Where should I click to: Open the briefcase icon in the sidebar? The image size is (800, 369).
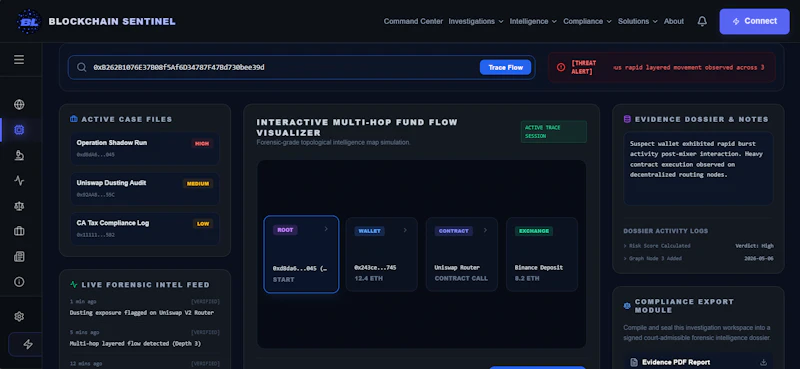19,231
